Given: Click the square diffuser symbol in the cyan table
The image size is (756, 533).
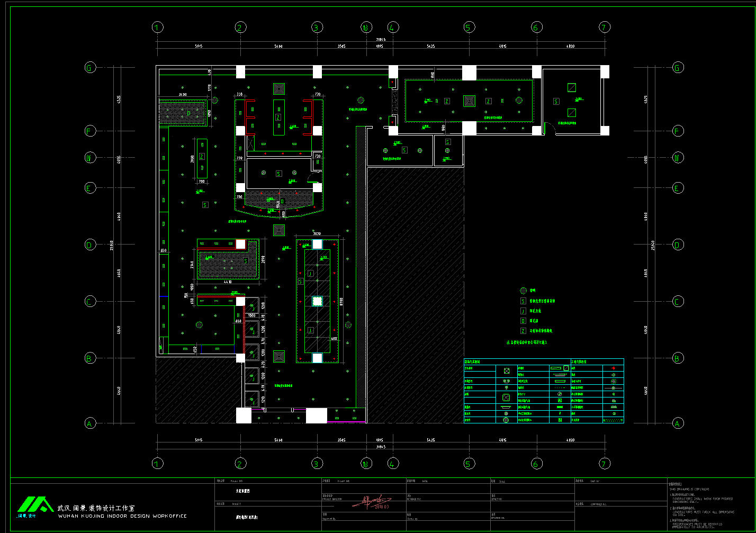Looking at the screenshot, I should coord(506,371).
